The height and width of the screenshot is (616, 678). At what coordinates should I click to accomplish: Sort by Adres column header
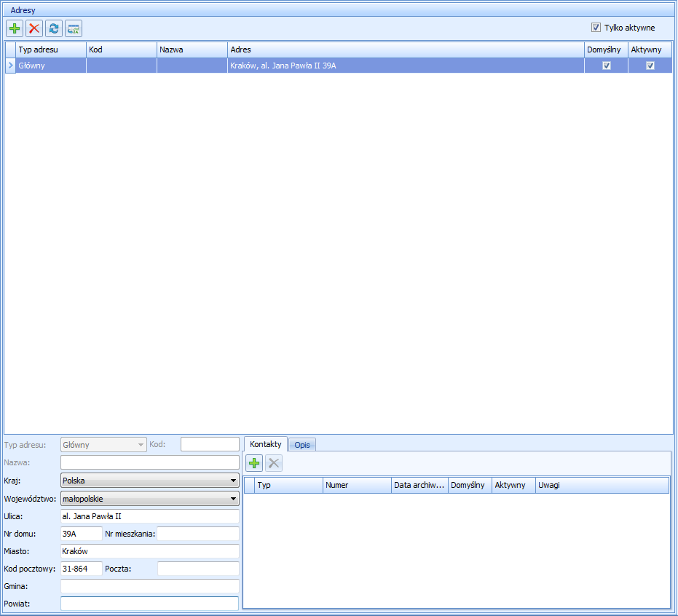tap(406, 50)
